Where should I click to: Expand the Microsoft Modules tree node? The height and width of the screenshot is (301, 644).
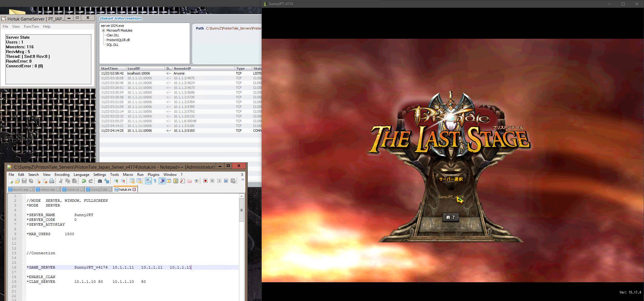pos(103,30)
